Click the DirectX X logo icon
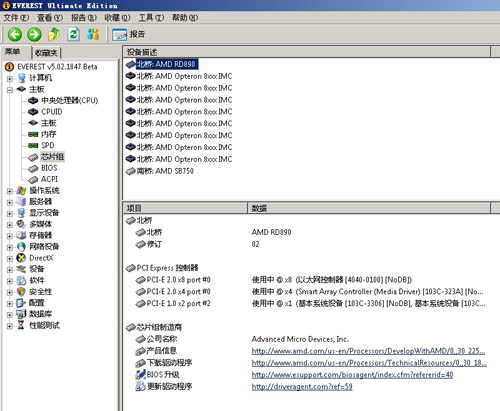The image size is (500, 411). click(x=21, y=258)
